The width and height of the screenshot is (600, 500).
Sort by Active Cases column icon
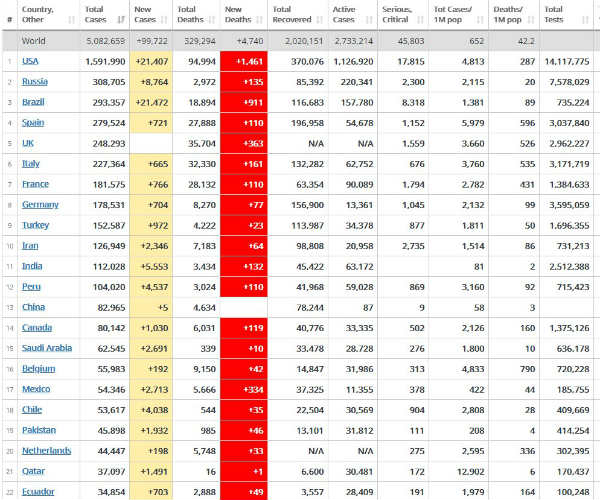[369, 20]
